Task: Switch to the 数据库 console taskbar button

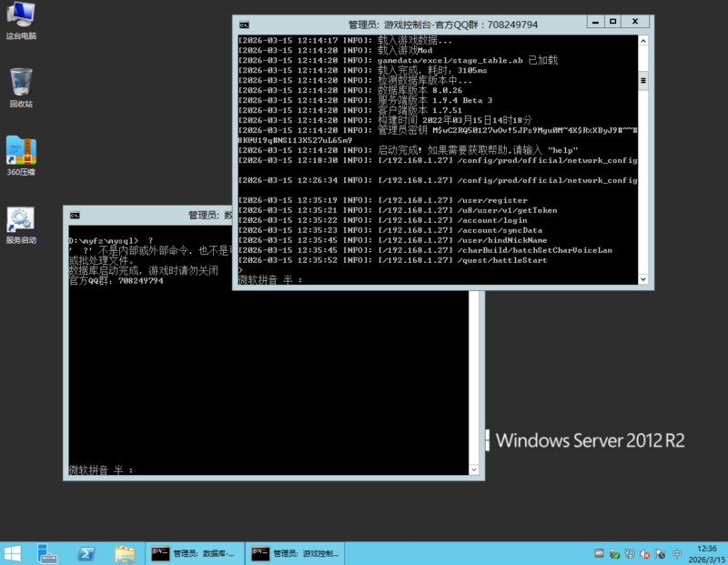Action: [x=194, y=553]
